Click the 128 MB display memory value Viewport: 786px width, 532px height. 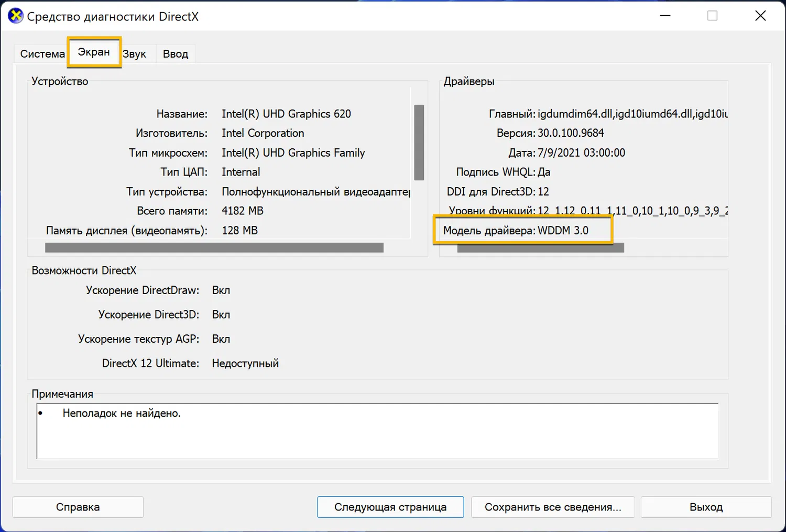click(239, 230)
